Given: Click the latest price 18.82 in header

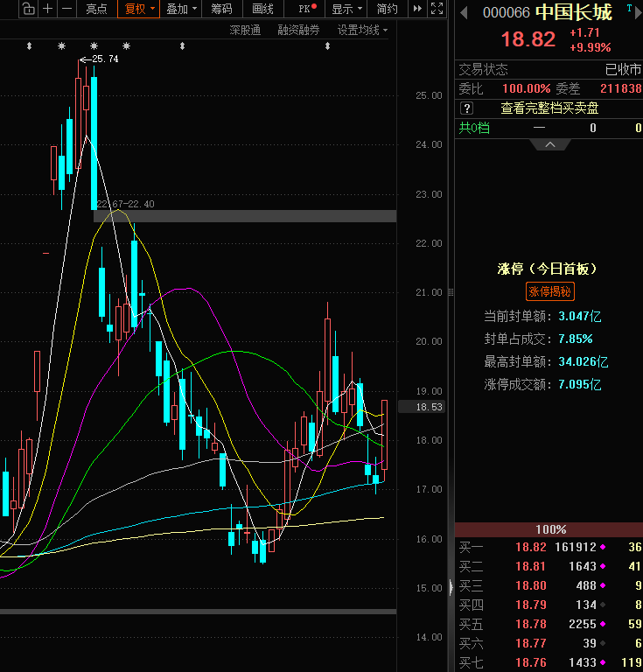Looking at the screenshot, I should pyautogui.click(x=528, y=39).
